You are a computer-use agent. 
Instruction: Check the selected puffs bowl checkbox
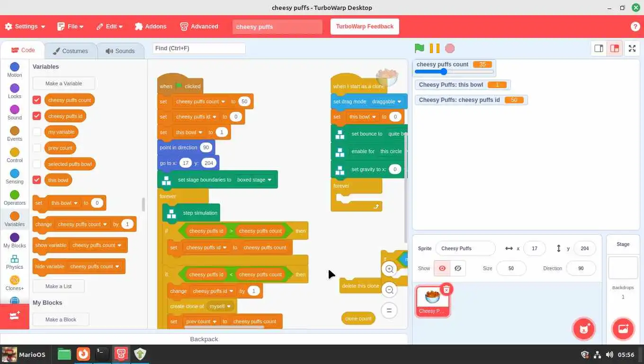pyautogui.click(x=36, y=164)
